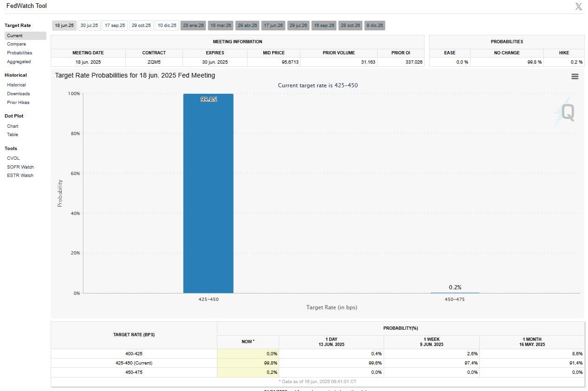Select the 17 jun.26 meeting tab
The width and height of the screenshot is (588, 391).
[273, 26]
